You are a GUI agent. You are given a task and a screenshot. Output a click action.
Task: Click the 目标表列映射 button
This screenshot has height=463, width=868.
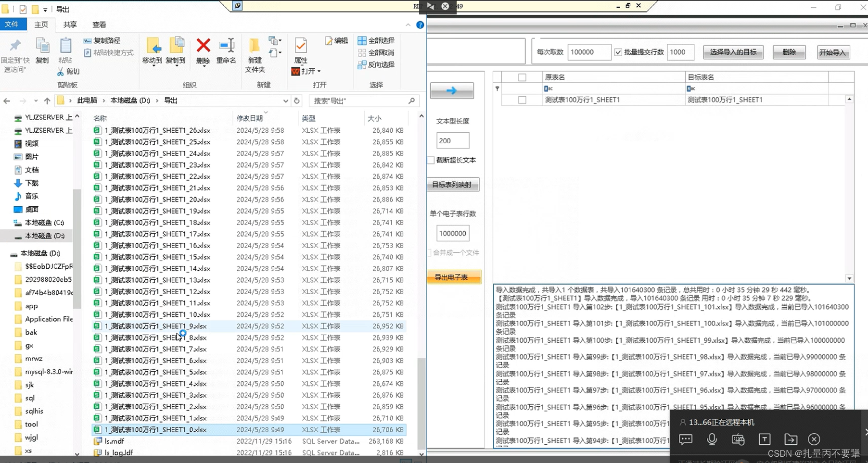point(452,184)
